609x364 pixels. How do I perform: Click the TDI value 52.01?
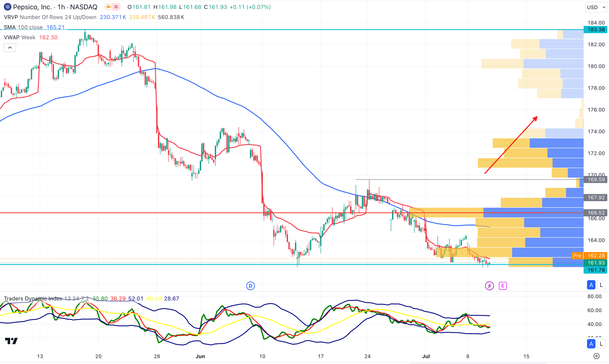[136, 298]
